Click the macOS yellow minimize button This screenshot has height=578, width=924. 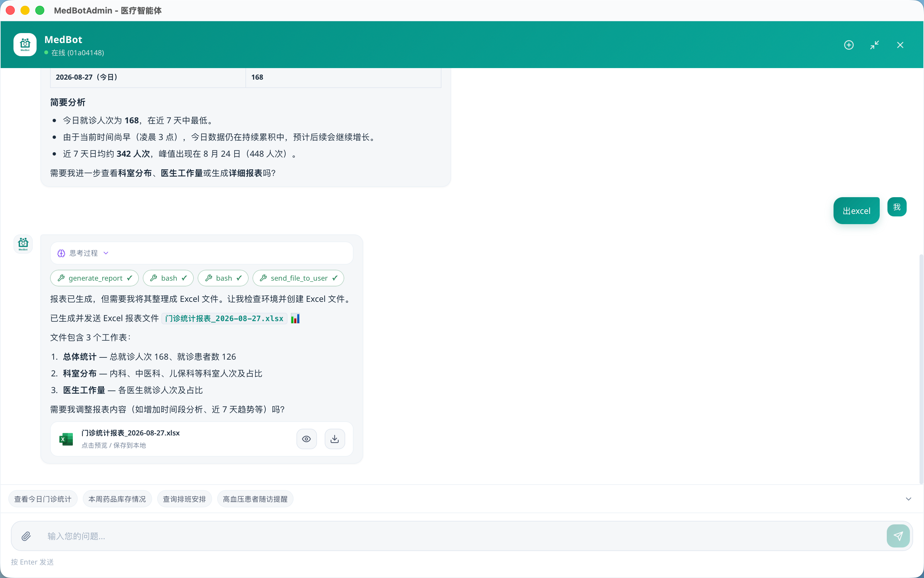click(25, 10)
